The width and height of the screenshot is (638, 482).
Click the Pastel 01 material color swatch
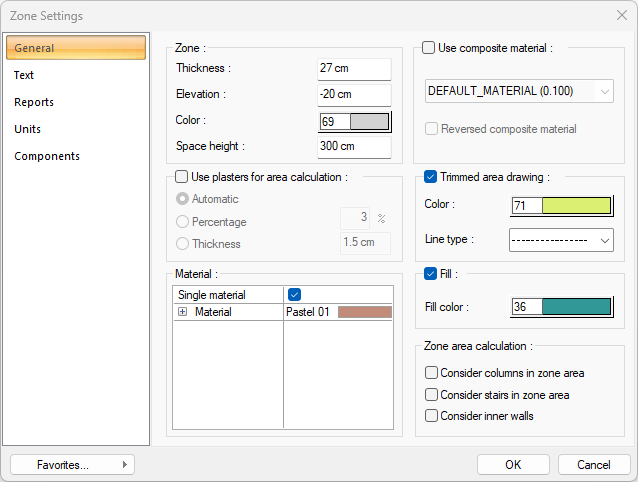[x=364, y=312]
